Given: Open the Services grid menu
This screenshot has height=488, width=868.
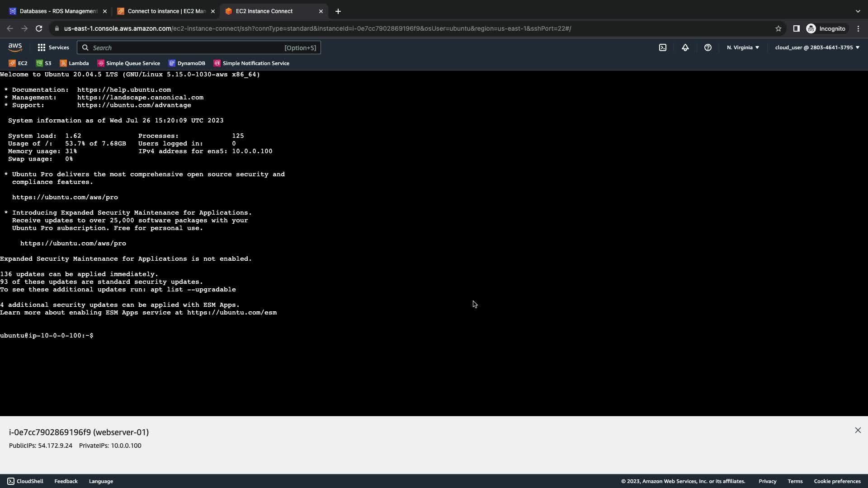Looking at the screenshot, I should point(53,47).
